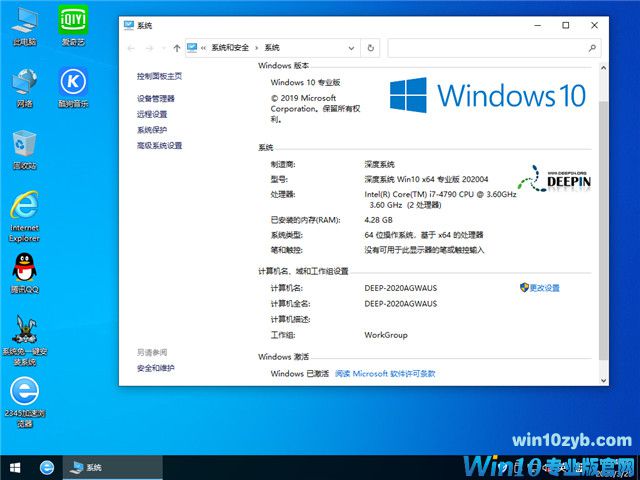
Task: Click the Windows 10 专业版 text
Action: (x=305, y=82)
